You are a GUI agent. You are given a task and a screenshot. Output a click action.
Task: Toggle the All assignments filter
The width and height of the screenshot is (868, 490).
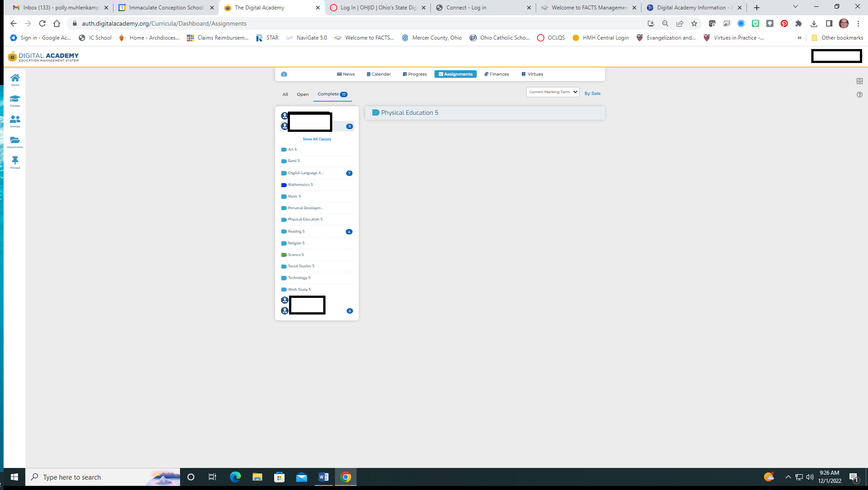click(285, 94)
